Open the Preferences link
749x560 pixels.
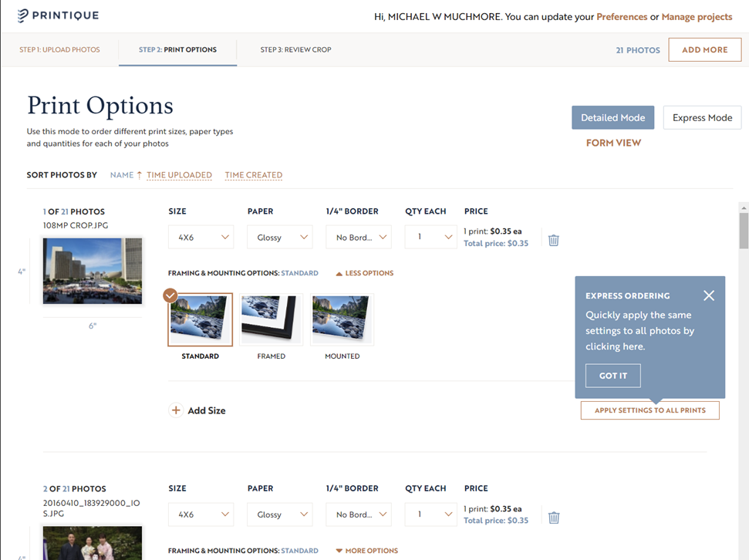pos(622,16)
